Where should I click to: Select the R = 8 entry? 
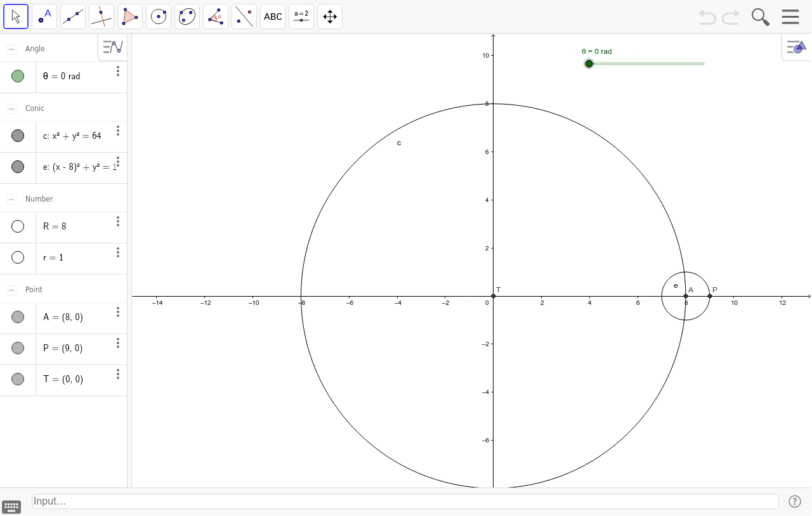point(55,226)
